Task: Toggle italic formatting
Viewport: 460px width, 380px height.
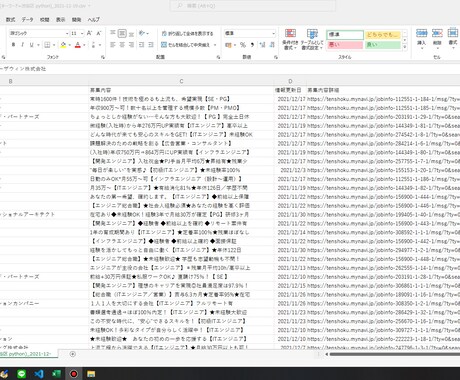Action: tap(22, 45)
